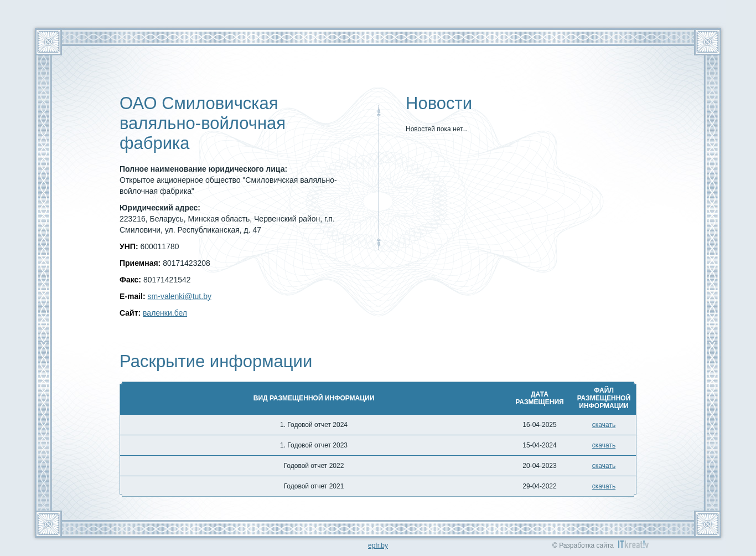Open the epfr.by footer link
The width and height of the screenshot is (756, 556).
click(378, 545)
